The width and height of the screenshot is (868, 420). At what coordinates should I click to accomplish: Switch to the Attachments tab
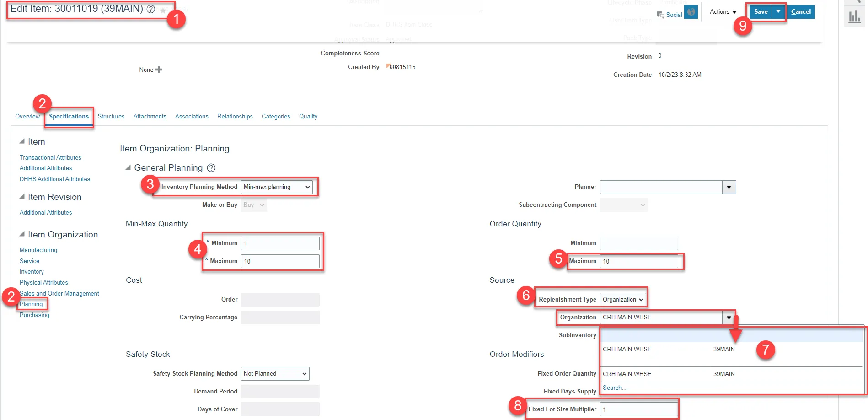click(150, 117)
